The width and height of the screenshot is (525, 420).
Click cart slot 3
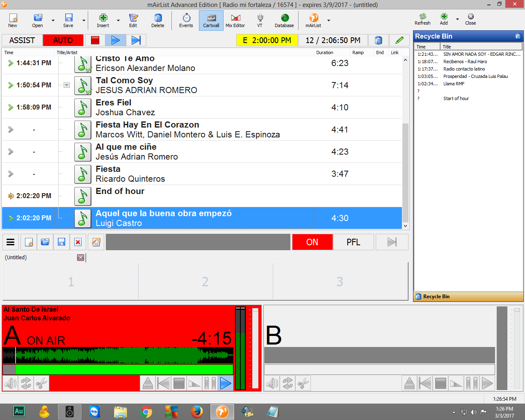point(340,282)
